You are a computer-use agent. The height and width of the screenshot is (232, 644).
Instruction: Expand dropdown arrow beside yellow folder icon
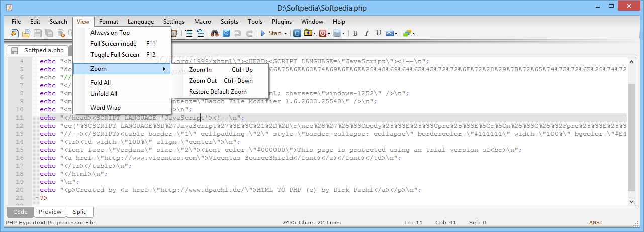pos(315,34)
